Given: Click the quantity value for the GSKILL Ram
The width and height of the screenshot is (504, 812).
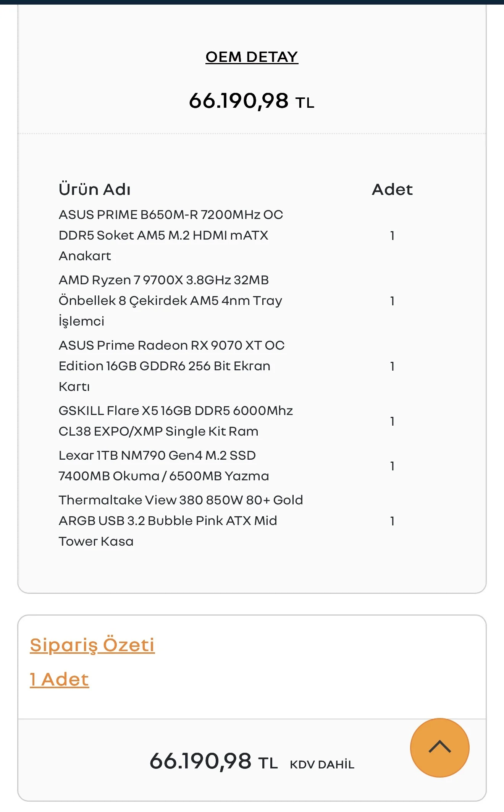Looking at the screenshot, I should point(392,421).
